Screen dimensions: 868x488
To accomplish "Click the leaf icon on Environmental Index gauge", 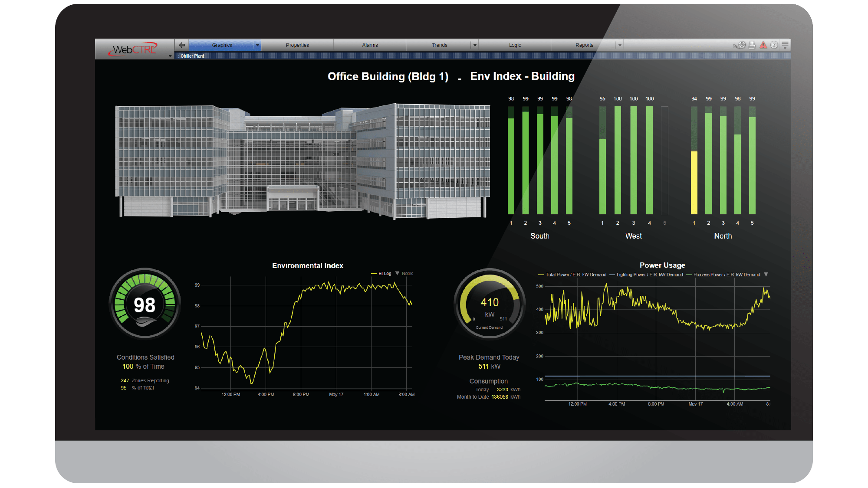I will click(x=145, y=322).
